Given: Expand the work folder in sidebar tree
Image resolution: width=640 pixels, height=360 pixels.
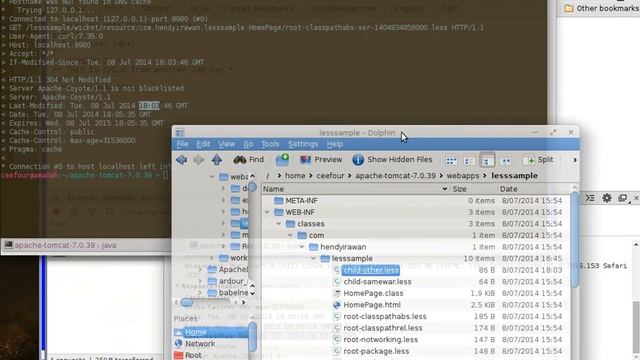Looking at the screenshot, I should [x=211, y=258].
